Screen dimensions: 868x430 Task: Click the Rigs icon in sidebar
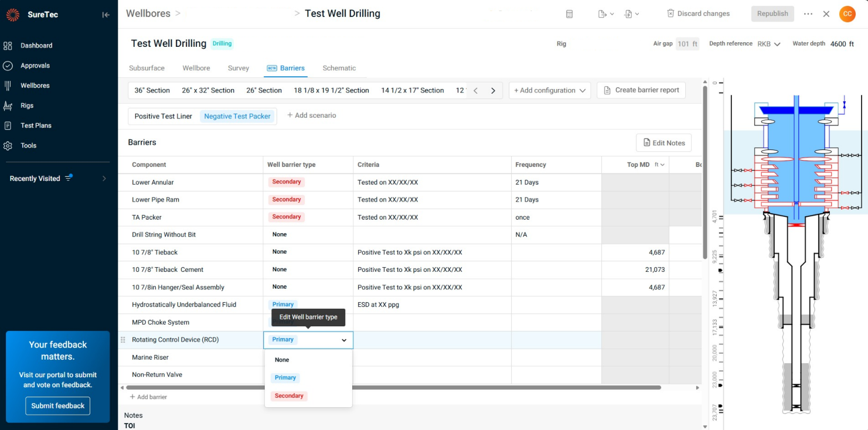[8, 105]
